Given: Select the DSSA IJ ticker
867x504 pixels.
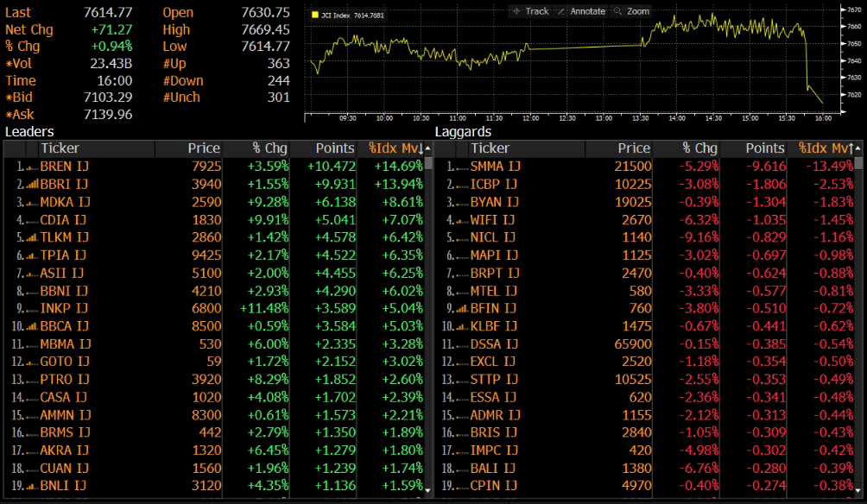Looking at the screenshot, I should [494, 344].
